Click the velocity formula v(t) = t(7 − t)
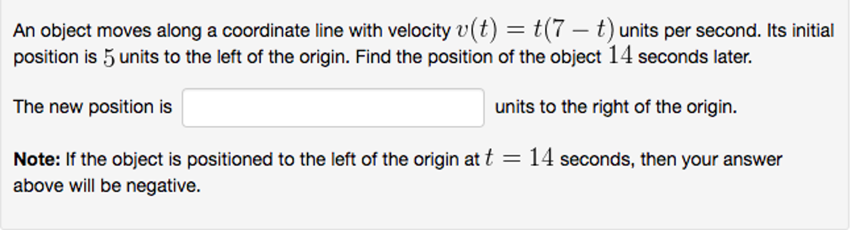The height and width of the screenshot is (230, 868). click(x=535, y=30)
